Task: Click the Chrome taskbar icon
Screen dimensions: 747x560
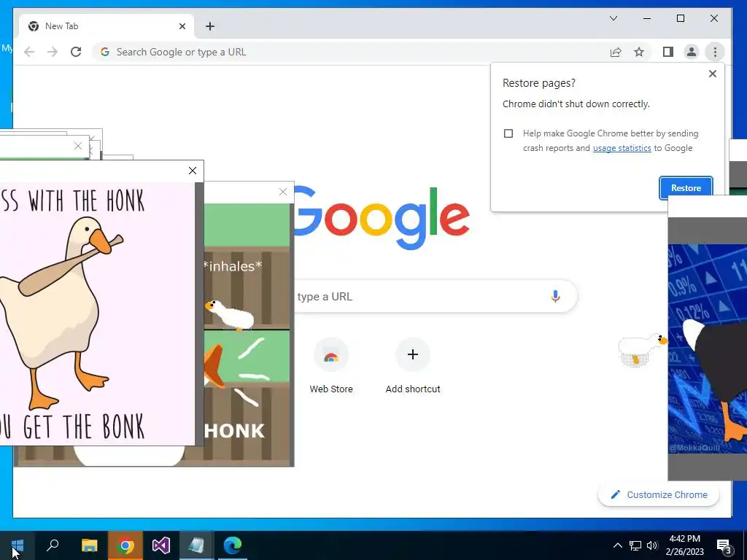Action: (x=125, y=545)
